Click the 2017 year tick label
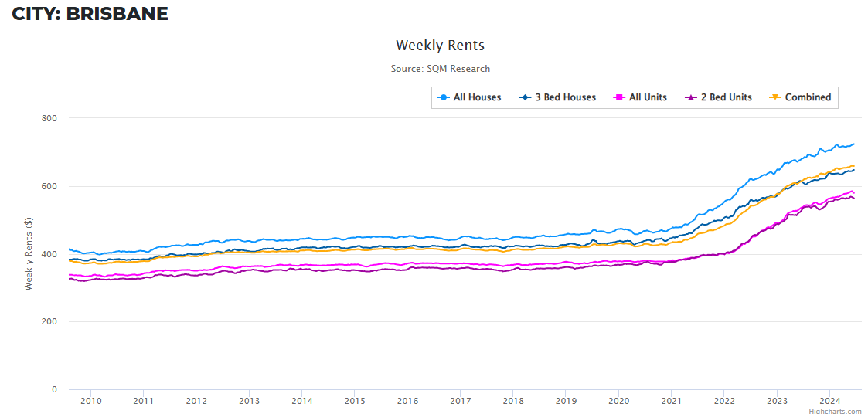The image size is (868, 414). click(x=460, y=401)
